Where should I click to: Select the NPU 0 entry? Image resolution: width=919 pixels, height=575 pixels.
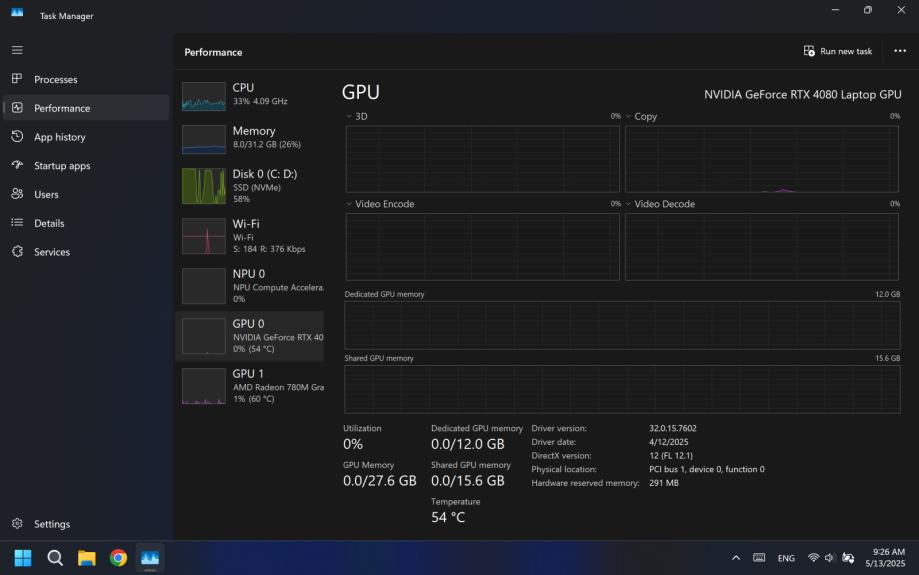(250, 285)
